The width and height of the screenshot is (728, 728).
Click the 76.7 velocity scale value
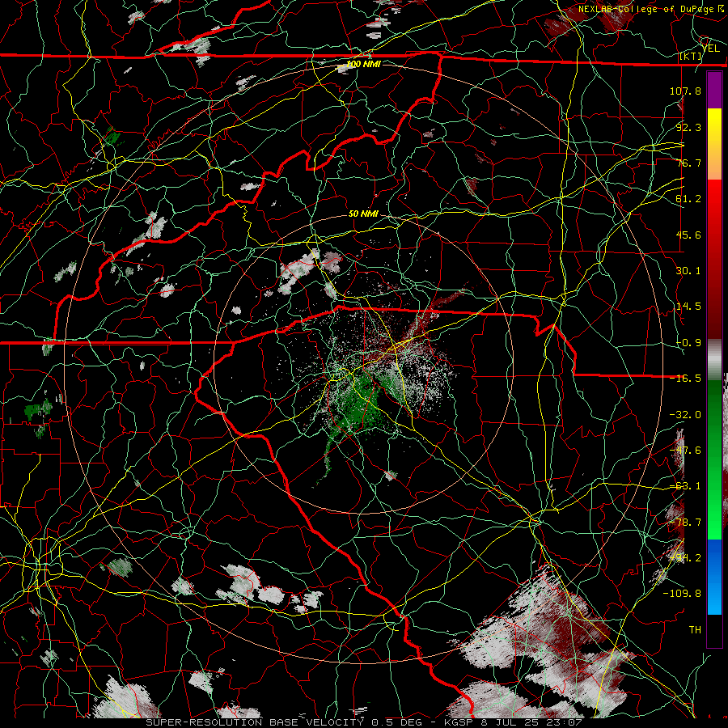click(x=688, y=163)
